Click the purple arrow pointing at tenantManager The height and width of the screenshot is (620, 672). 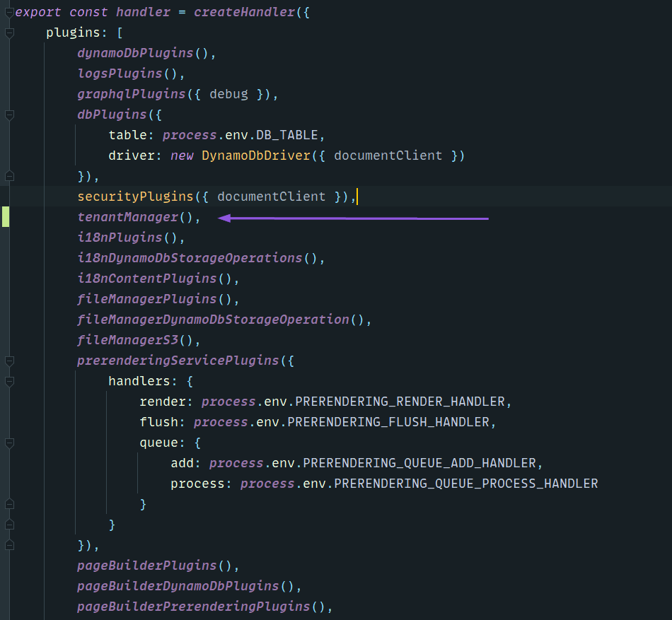(x=354, y=218)
